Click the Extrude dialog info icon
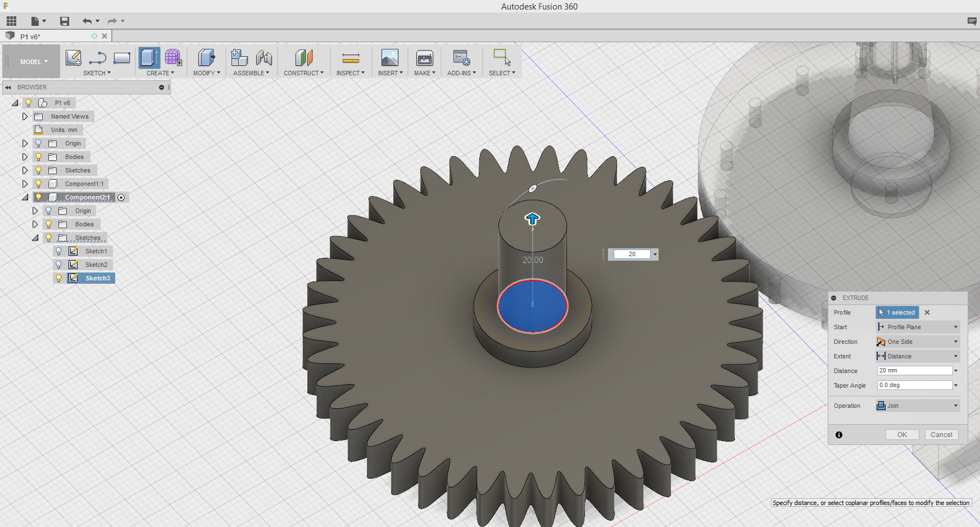Viewport: 980px width, 527px height. coord(839,435)
